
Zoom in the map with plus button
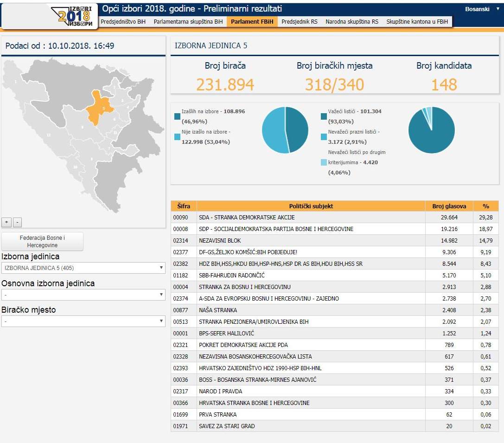(6, 222)
